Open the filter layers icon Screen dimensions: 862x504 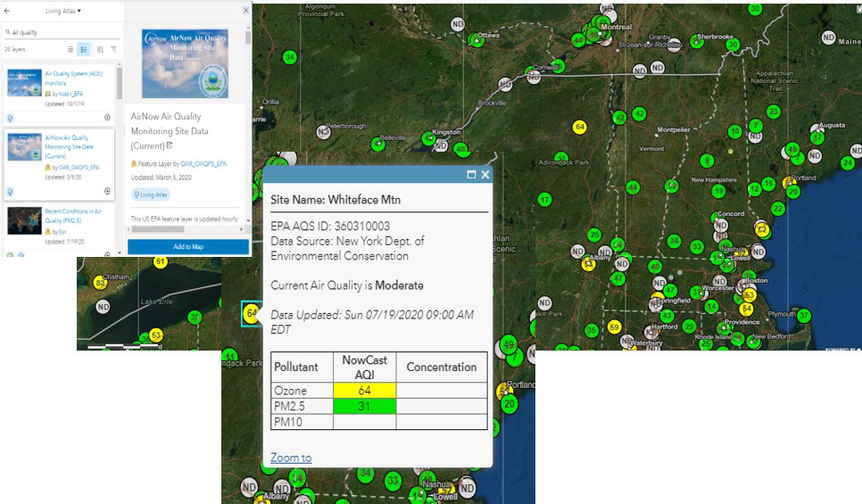[113, 49]
